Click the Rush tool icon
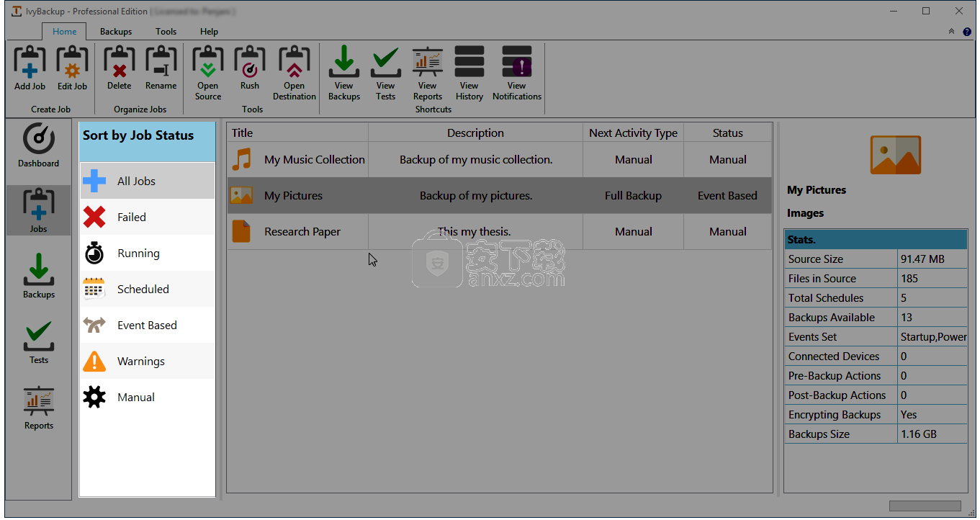Image resolution: width=980 pixels, height=520 pixels. coord(250,68)
